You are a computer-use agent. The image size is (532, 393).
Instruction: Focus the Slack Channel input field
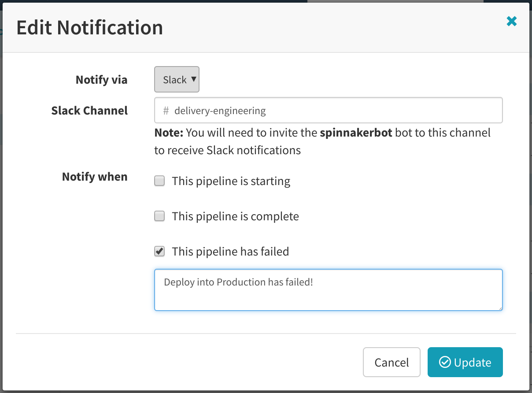(x=335, y=110)
